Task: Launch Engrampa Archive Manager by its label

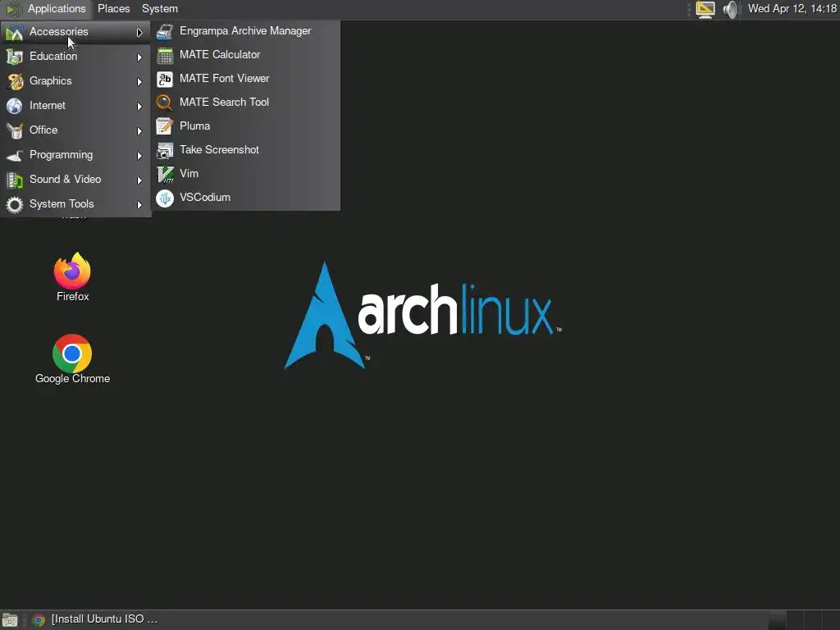Action: [x=245, y=31]
